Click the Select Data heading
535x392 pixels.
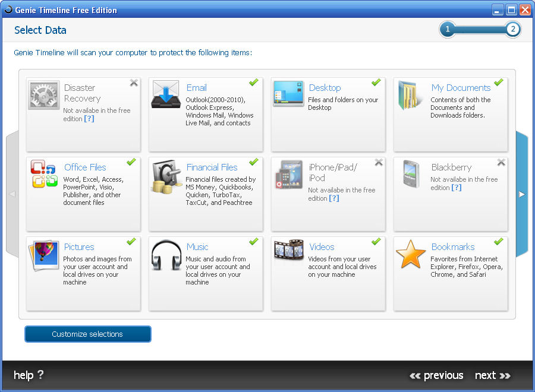[40, 30]
